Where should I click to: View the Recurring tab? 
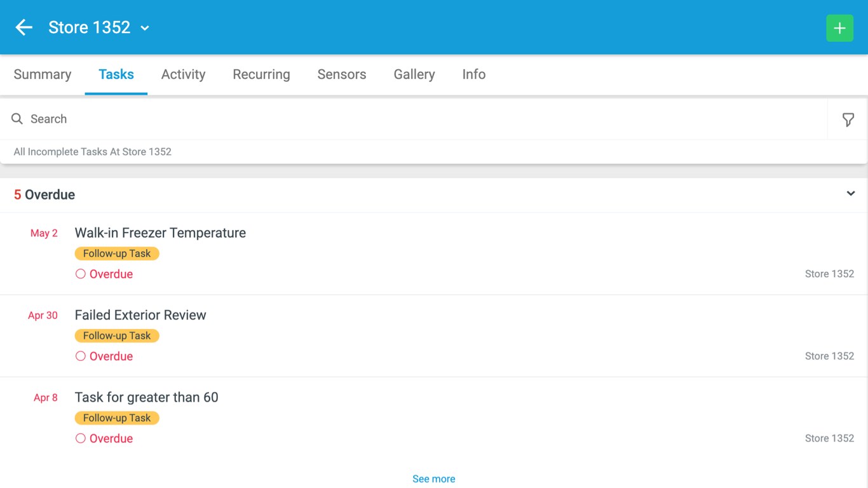pyautogui.click(x=261, y=74)
